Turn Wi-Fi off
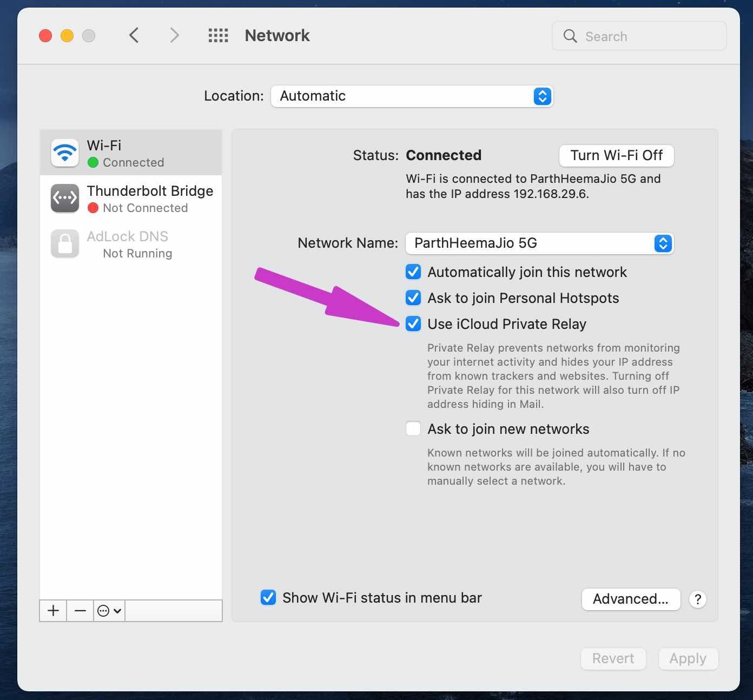Viewport: 753px width, 700px height. pyautogui.click(x=616, y=155)
